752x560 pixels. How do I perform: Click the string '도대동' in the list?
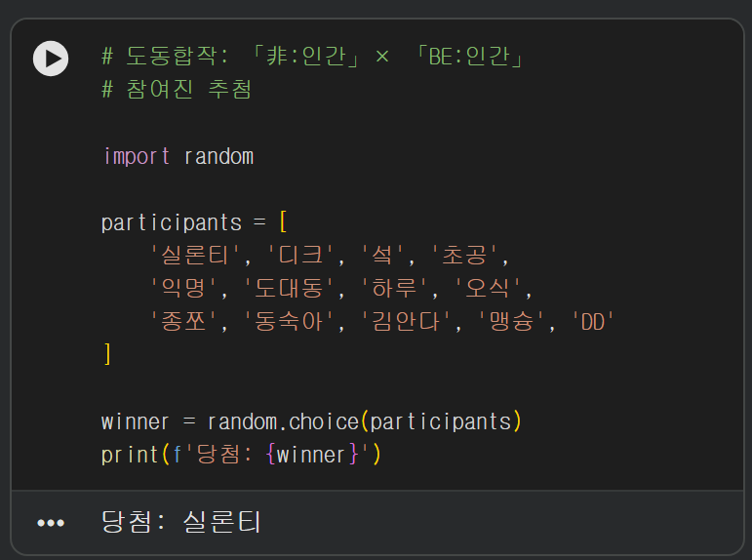pyautogui.click(x=289, y=289)
